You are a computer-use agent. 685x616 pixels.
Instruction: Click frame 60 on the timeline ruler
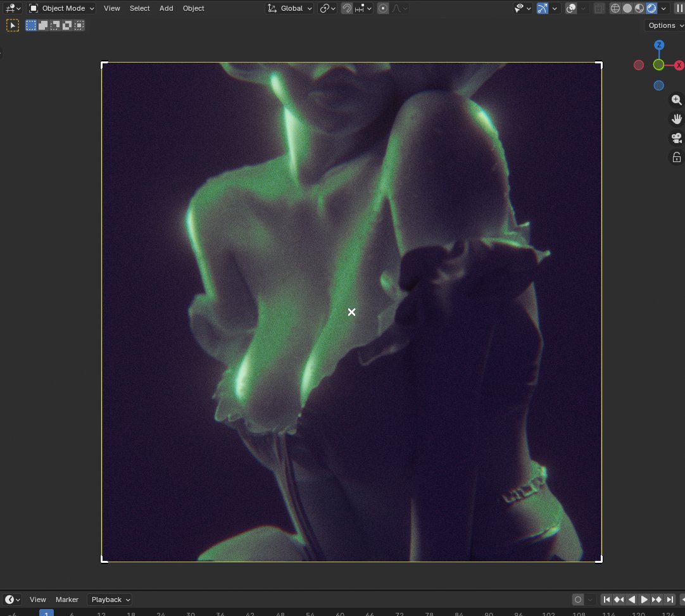coord(340,613)
